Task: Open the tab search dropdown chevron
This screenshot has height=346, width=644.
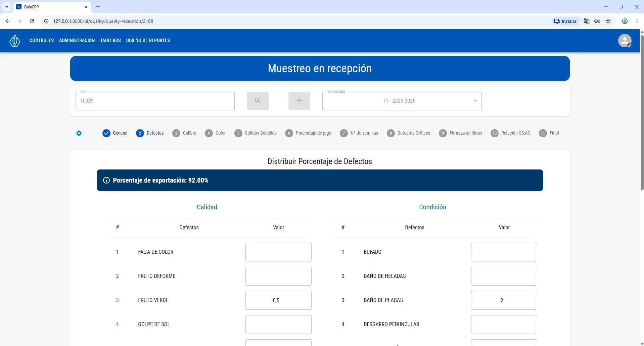Action: click(x=7, y=7)
